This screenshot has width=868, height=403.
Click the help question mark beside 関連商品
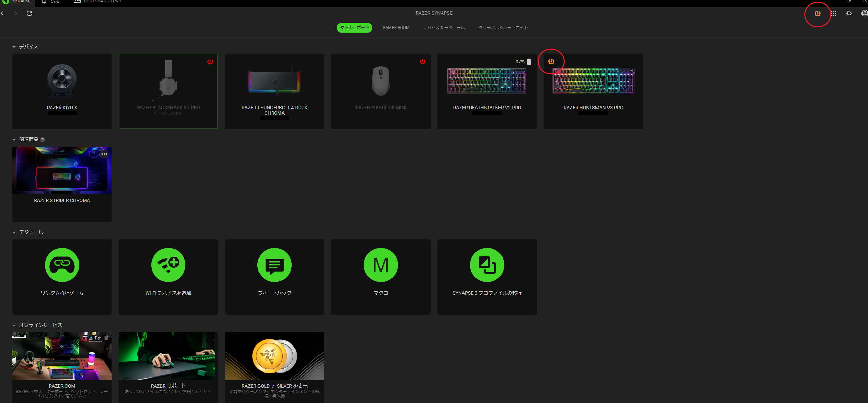pyautogui.click(x=43, y=140)
